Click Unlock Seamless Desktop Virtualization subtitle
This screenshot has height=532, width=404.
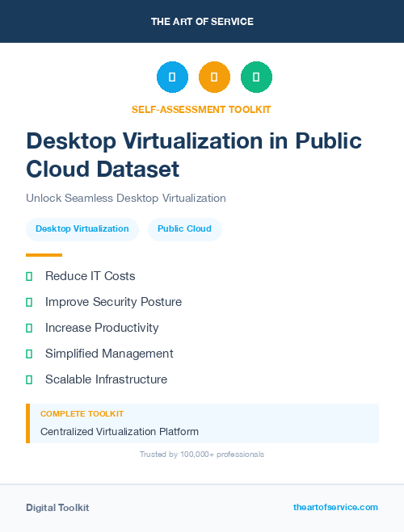[x=126, y=198]
